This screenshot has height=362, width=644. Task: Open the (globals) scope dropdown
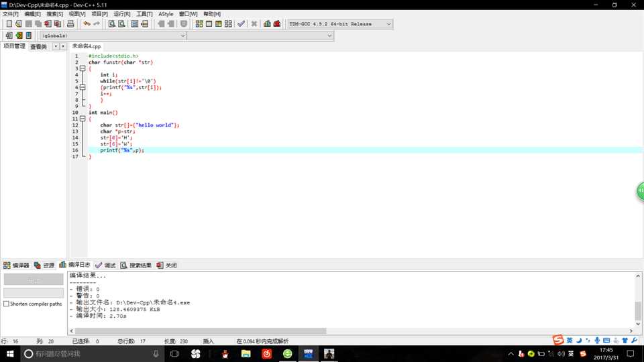point(113,36)
